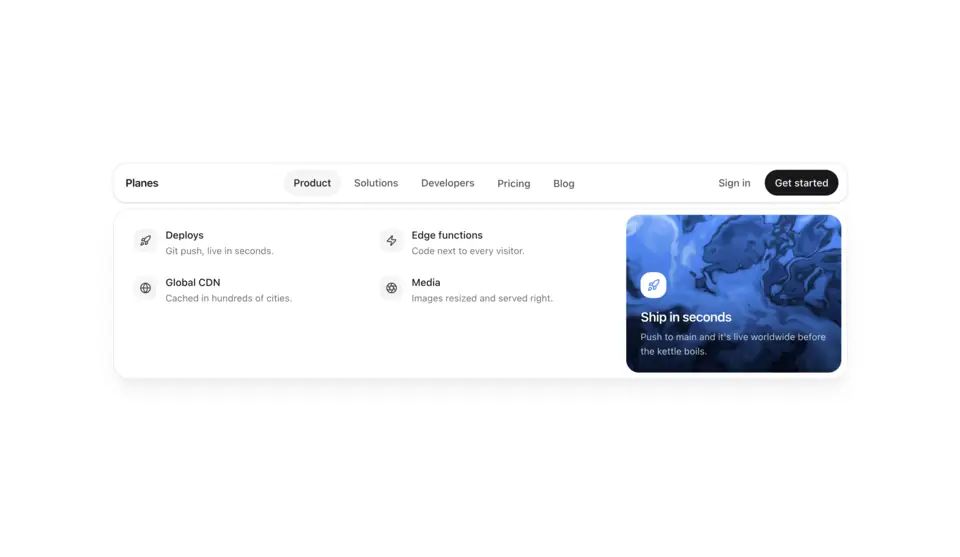Click the Sign in link
The image size is (960, 557).
coord(734,183)
